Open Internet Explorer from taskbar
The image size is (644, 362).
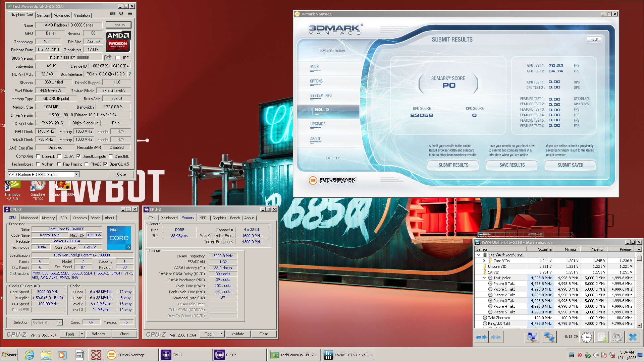[x=30, y=355]
